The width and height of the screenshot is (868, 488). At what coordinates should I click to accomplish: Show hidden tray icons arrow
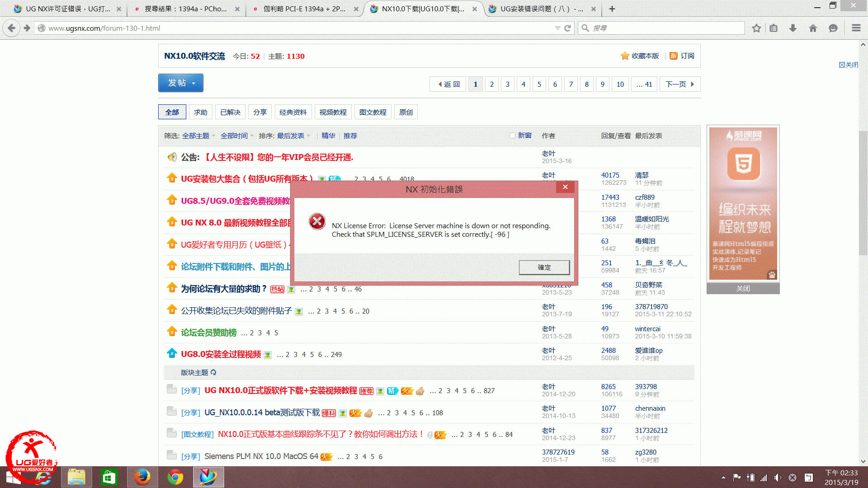pyautogui.click(x=723, y=477)
